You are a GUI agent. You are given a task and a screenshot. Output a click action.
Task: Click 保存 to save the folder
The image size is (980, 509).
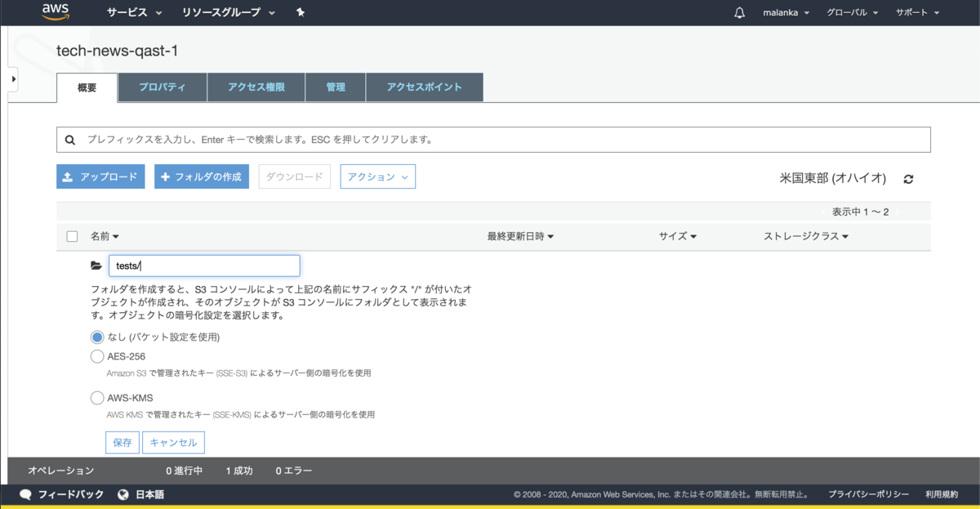[x=122, y=442]
